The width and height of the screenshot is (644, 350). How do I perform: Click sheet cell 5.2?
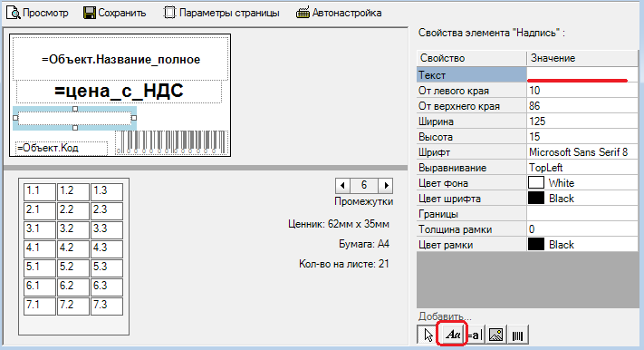[73, 267]
